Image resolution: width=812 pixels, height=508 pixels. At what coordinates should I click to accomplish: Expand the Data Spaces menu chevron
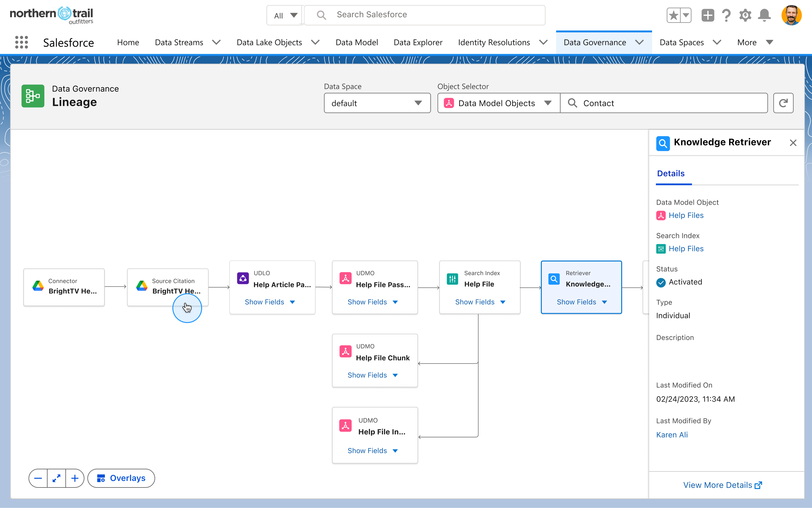point(717,42)
